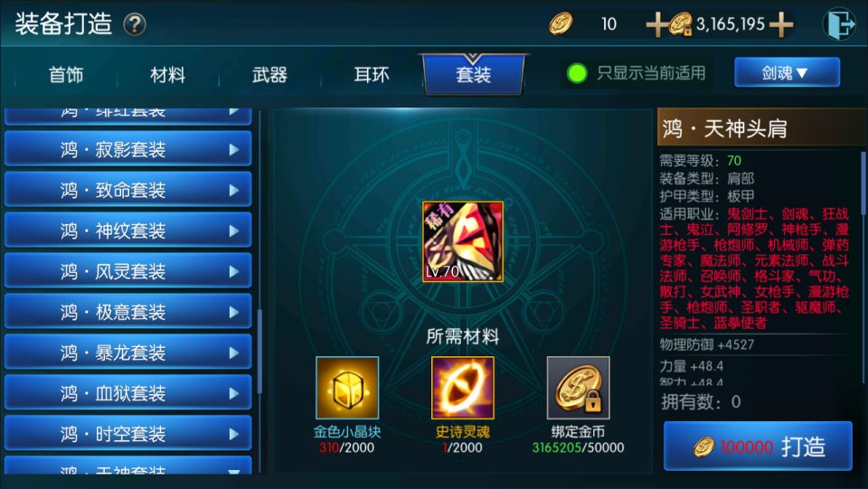Switch to the 武器 tab
868x489 pixels.
click(x=269, y=75)
